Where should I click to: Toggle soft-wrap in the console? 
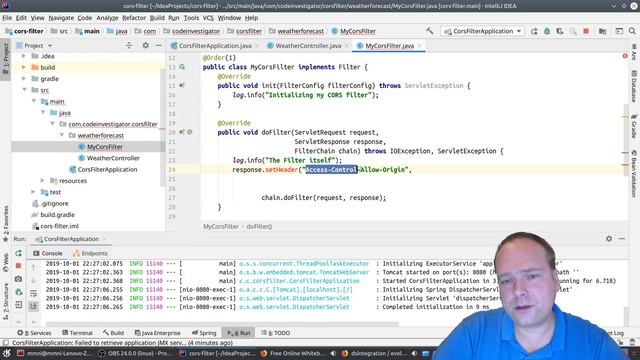(x=33, y=293)
